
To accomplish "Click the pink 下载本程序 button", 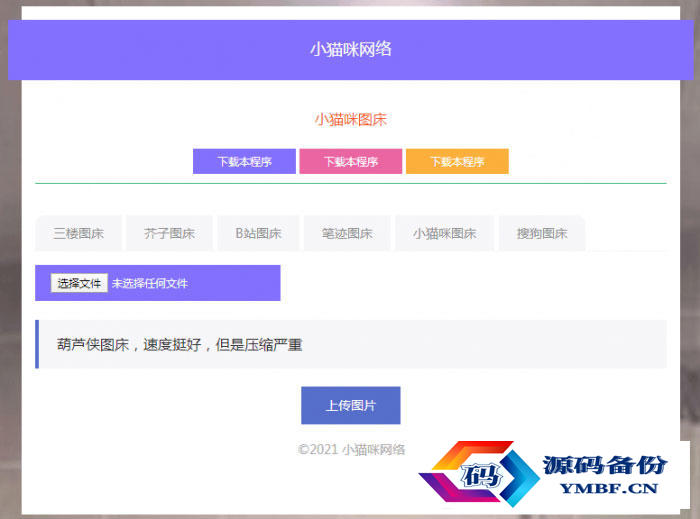I will click(350, 161).
